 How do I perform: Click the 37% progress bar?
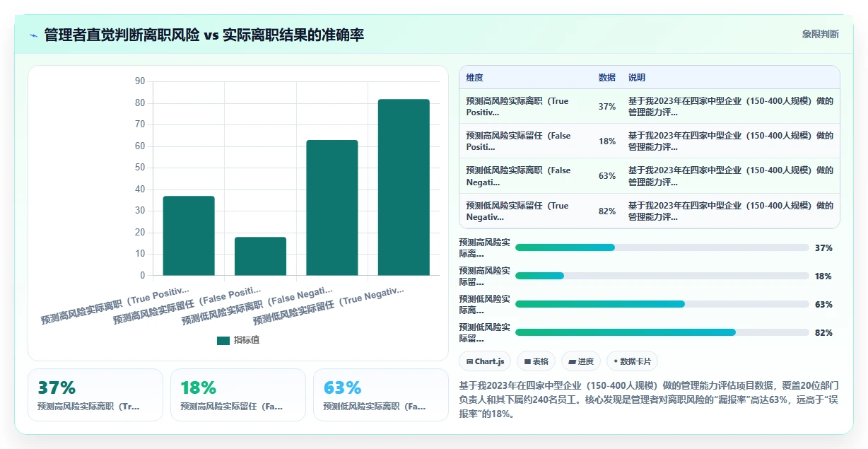662,247
